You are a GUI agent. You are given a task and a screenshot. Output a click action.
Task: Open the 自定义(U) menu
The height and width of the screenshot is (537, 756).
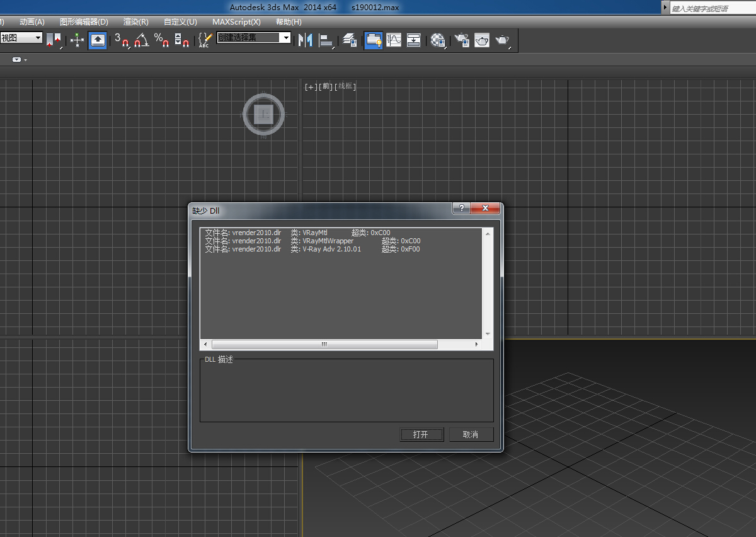[180, 21]
